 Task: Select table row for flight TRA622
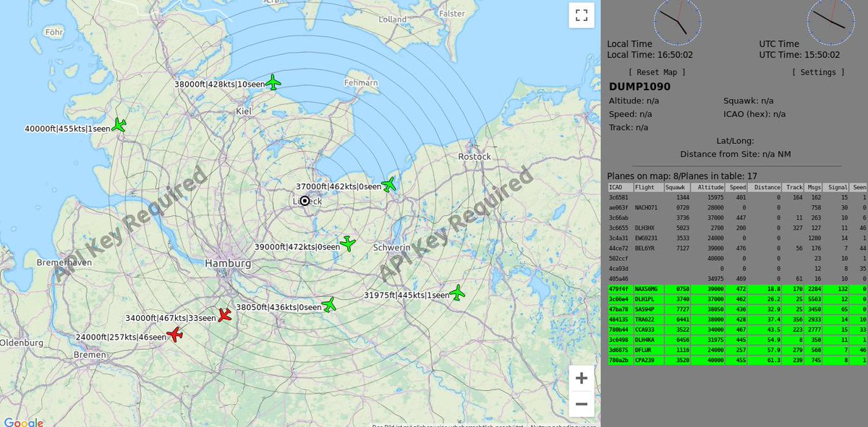pyautogui.click(x=737, y=319)
